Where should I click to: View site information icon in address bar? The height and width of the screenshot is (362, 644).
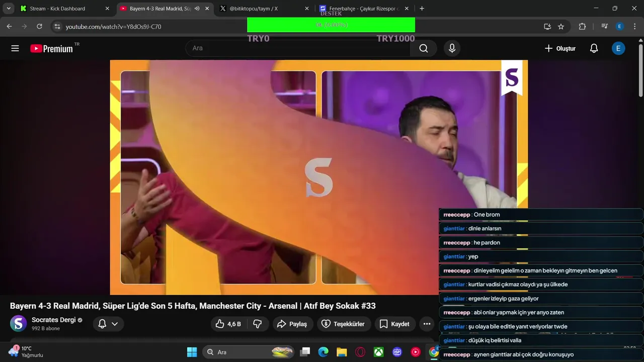57,27
